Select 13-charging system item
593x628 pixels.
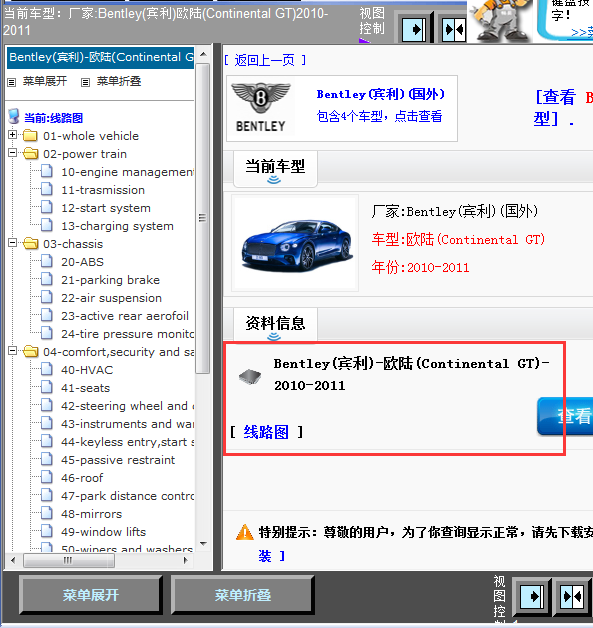117,226
